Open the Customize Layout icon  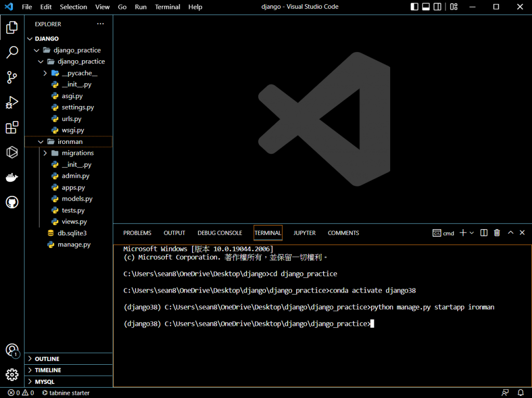454,7
